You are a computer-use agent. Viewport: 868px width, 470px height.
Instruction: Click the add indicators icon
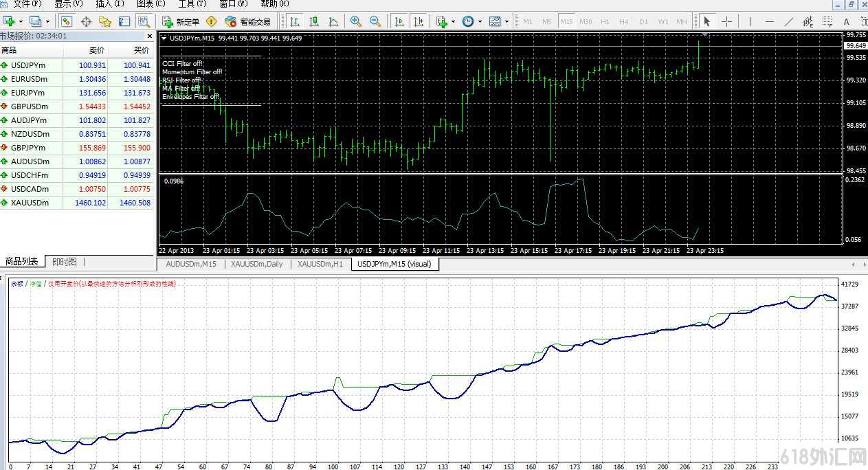coord(442,21)
